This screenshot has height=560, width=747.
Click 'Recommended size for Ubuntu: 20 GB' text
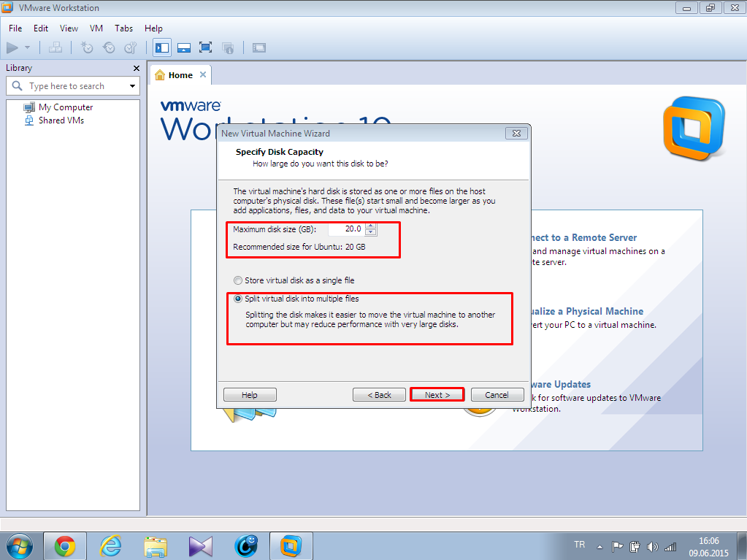[299, 247]
